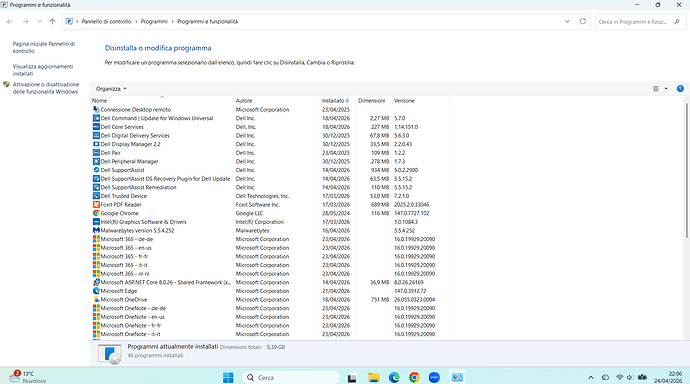Click the Forward navigation arrow
The height and width of the screenshot is (384, 690).
(25, 22)
